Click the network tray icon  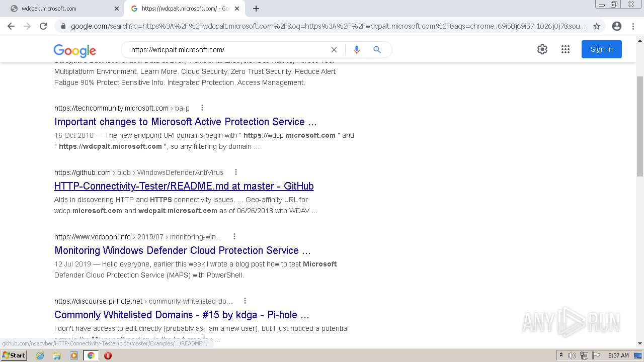(x=584, y=355)
